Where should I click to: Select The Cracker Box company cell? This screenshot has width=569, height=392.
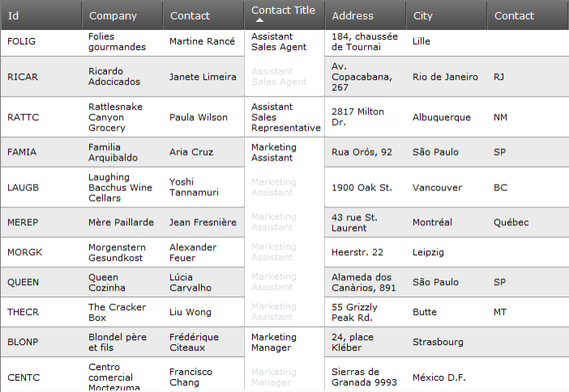click(109, 313)
